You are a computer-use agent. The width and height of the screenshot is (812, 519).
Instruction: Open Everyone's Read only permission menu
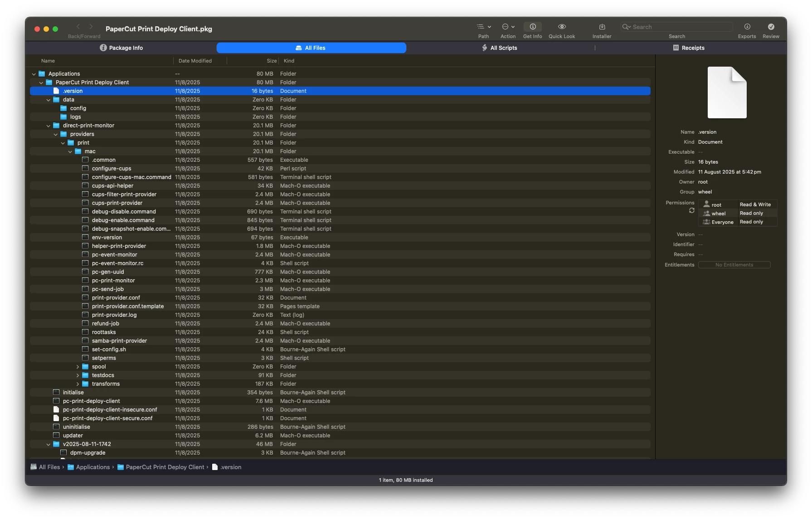click(x=757, y=222)
